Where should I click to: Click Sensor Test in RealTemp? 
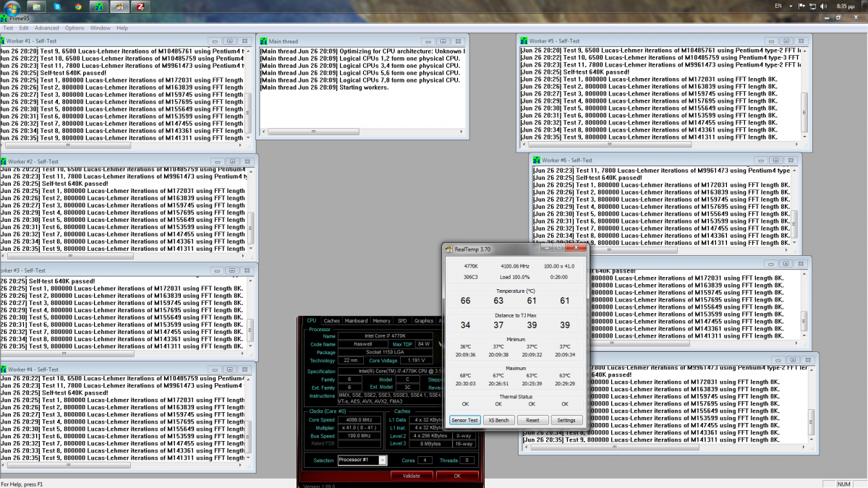(x=464, y=420)
